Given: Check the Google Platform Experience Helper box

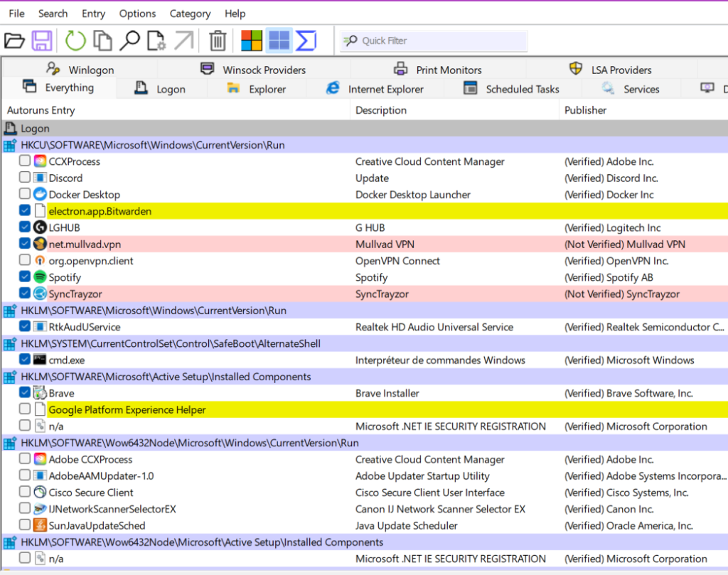Looking at the screenshot, I should point(25,409).
